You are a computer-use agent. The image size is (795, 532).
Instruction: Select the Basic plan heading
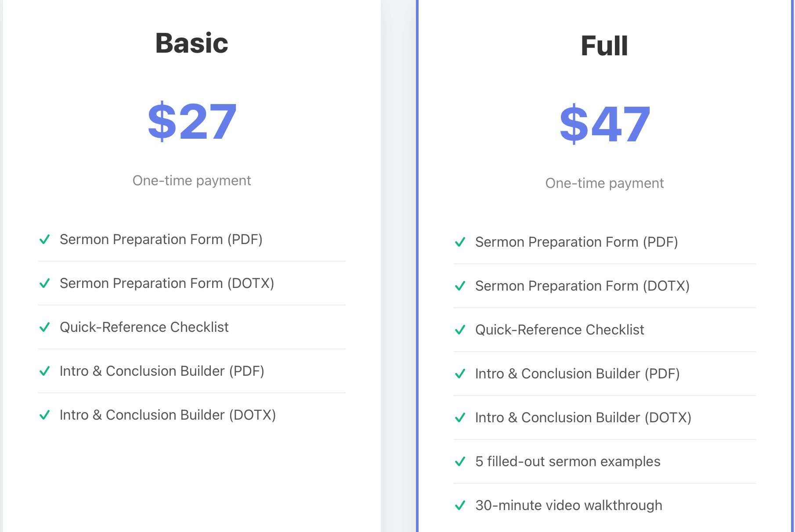(x=192, y=43)
